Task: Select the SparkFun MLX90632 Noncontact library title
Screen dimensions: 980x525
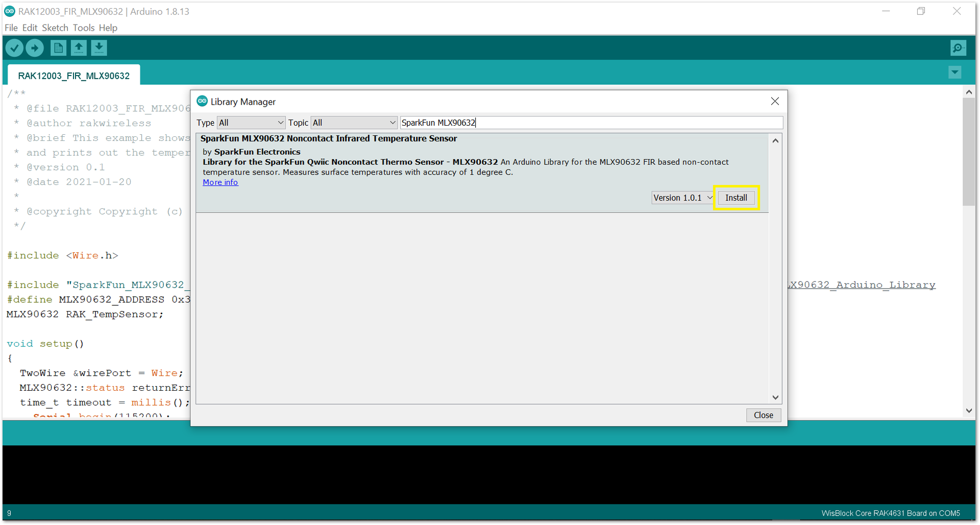Action: (329, 138)
